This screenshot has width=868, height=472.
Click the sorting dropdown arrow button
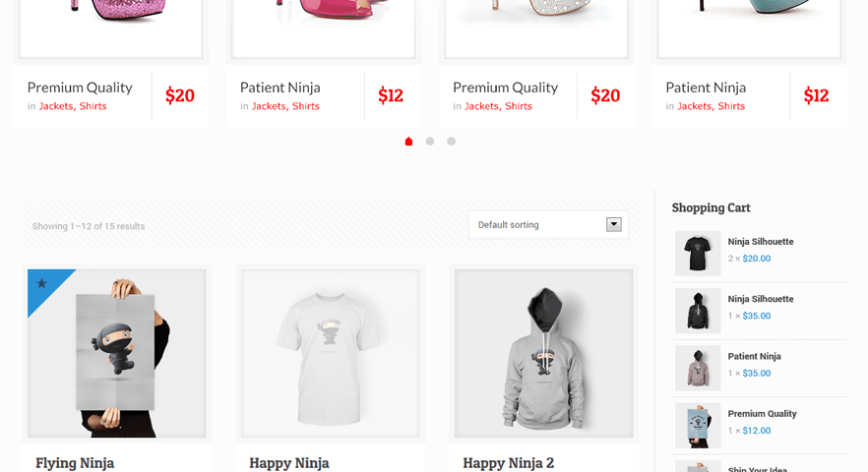tap(613, 224)
